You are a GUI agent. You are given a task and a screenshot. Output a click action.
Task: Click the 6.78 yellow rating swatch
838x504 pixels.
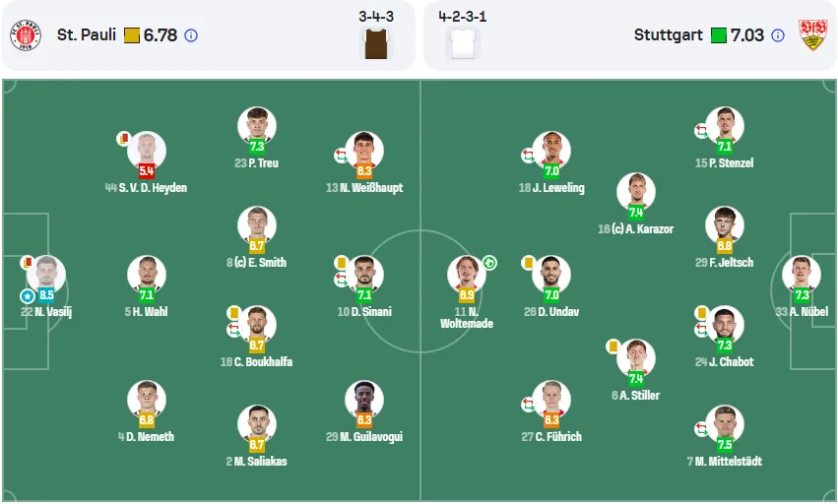coord(132,35)
